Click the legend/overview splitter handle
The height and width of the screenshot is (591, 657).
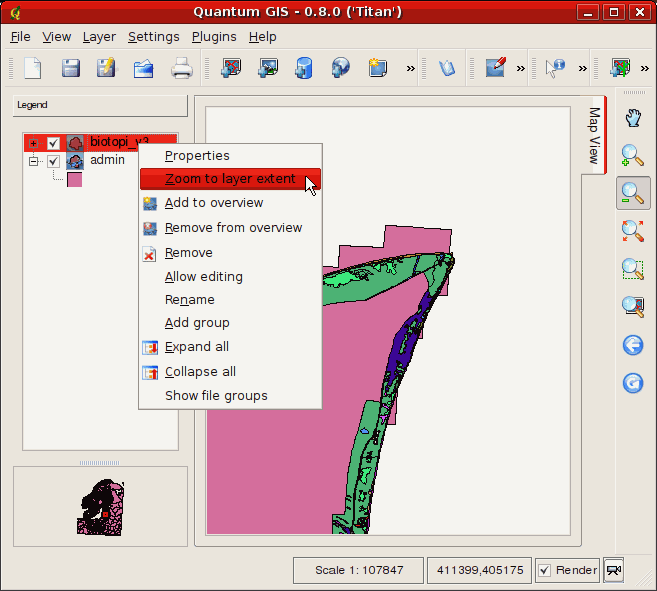point(100,463)
